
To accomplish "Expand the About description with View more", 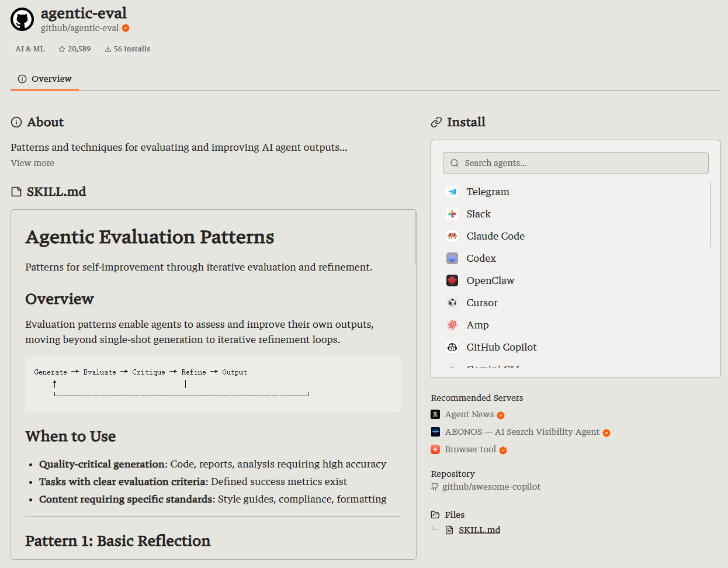I will (x=32, y=163).
